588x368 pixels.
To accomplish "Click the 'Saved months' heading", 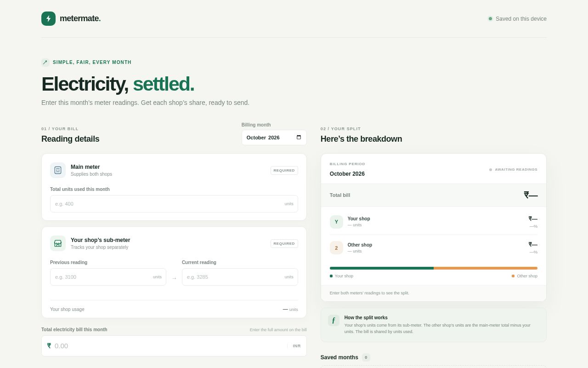I will pos(339,357).
